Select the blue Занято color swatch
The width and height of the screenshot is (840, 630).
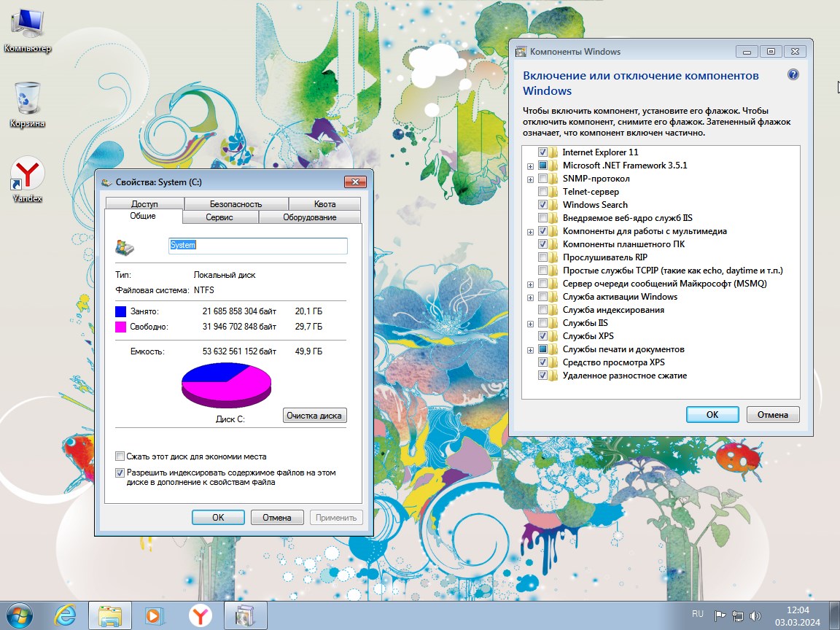[x=120, y=311]
